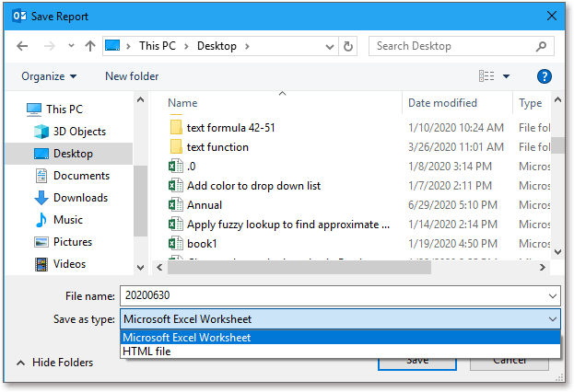
Task: Click the Downloads blue arrow icon
Action: (x=41, y=198)
